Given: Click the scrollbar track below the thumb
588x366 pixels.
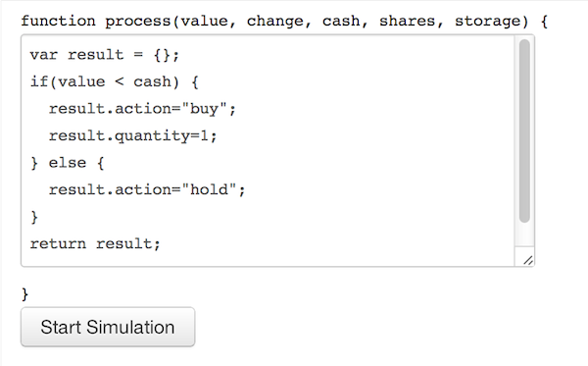Looking at the screenshot, I should click(524, 235).
